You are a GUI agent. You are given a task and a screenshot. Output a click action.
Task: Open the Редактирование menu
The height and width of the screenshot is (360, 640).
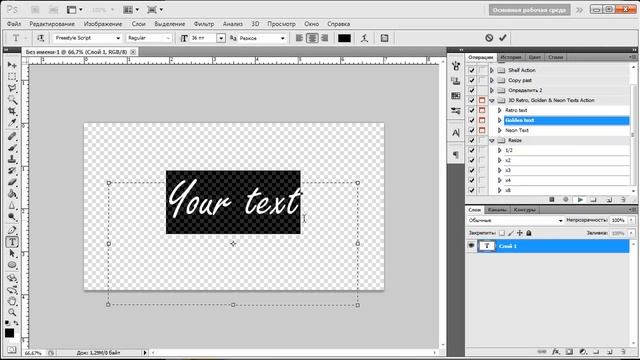[52, 24]
